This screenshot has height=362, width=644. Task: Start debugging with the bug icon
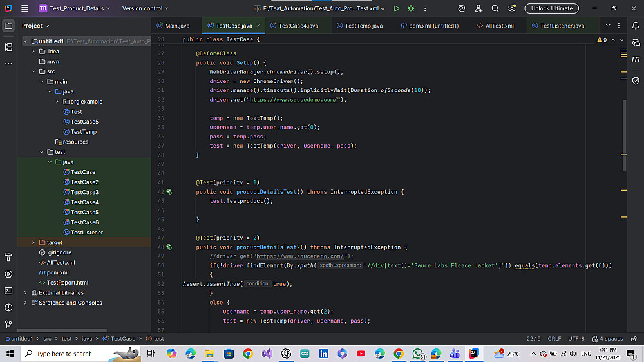(411, 8)
